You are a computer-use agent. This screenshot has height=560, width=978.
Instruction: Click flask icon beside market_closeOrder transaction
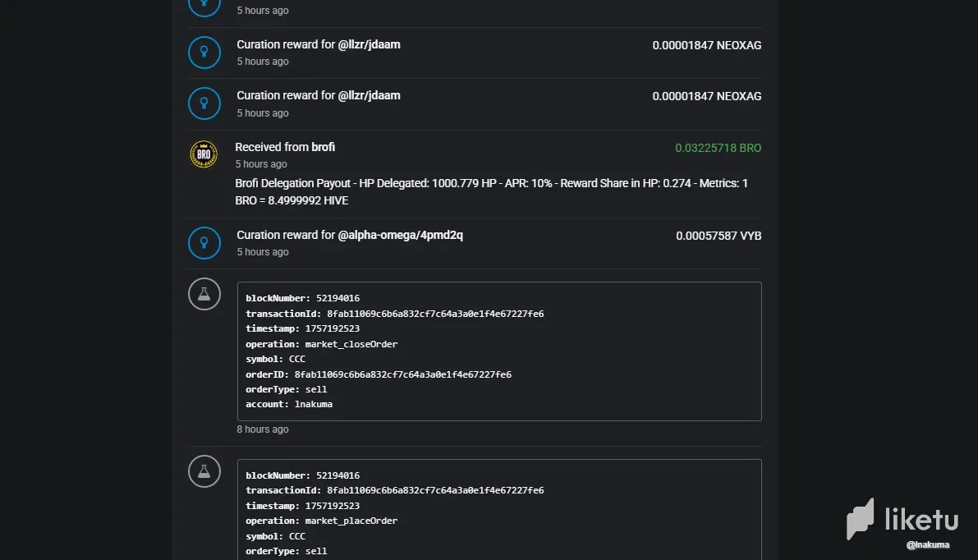(x=204, y=294)
